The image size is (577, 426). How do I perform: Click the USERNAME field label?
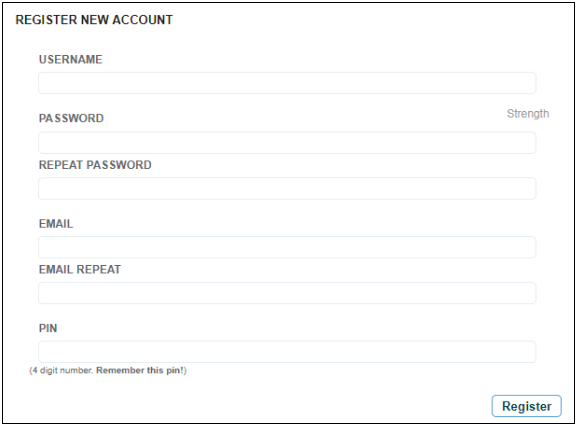[71, 59]
